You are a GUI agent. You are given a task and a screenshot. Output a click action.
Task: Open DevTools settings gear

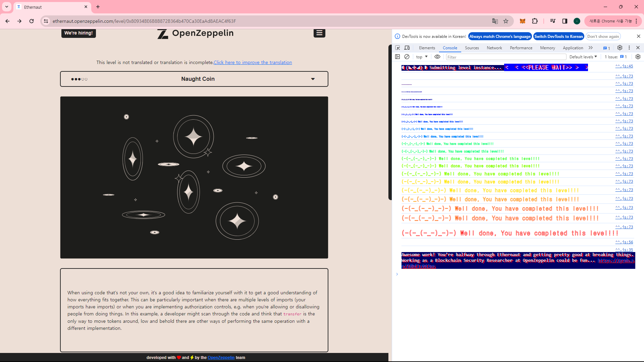(620, 48)
